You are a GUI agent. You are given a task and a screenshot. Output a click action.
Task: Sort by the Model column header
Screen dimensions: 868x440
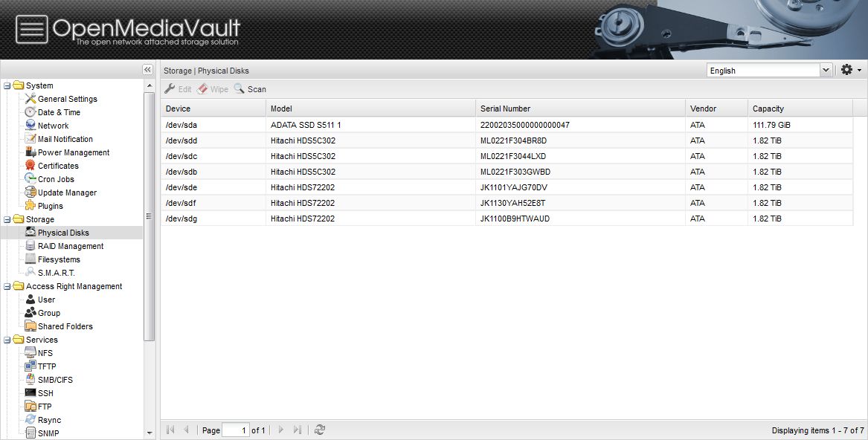[370, 109]
